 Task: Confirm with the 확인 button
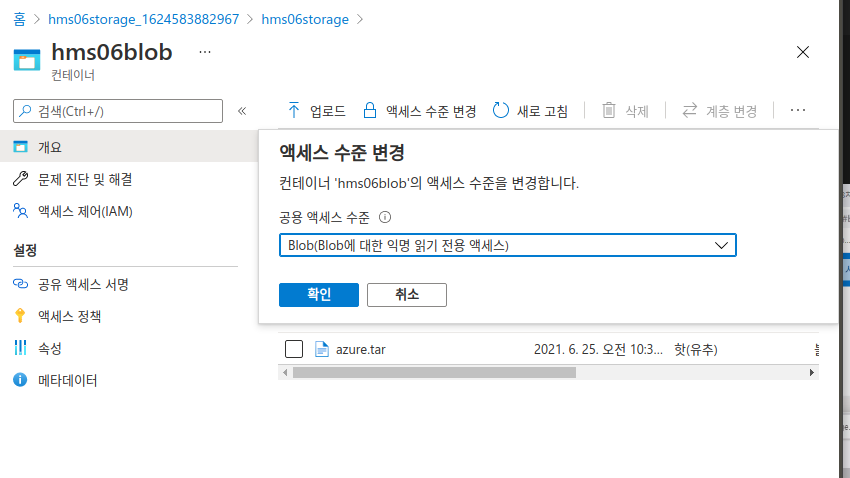319,295
